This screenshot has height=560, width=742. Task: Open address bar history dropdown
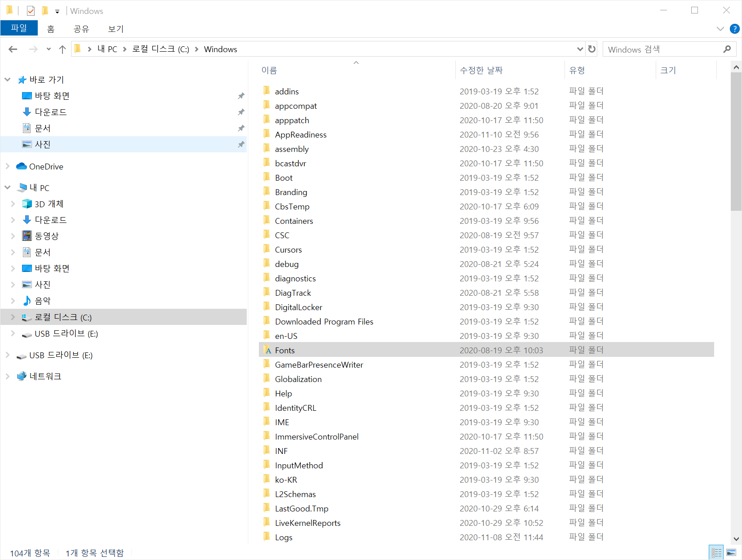580,49
